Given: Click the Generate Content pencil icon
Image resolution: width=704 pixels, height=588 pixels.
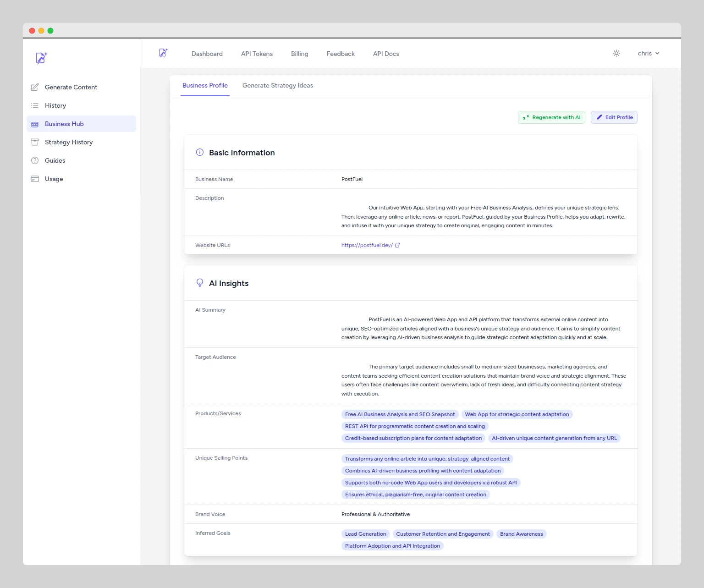Looking at the screenshot, I should [x=35, y=87].
